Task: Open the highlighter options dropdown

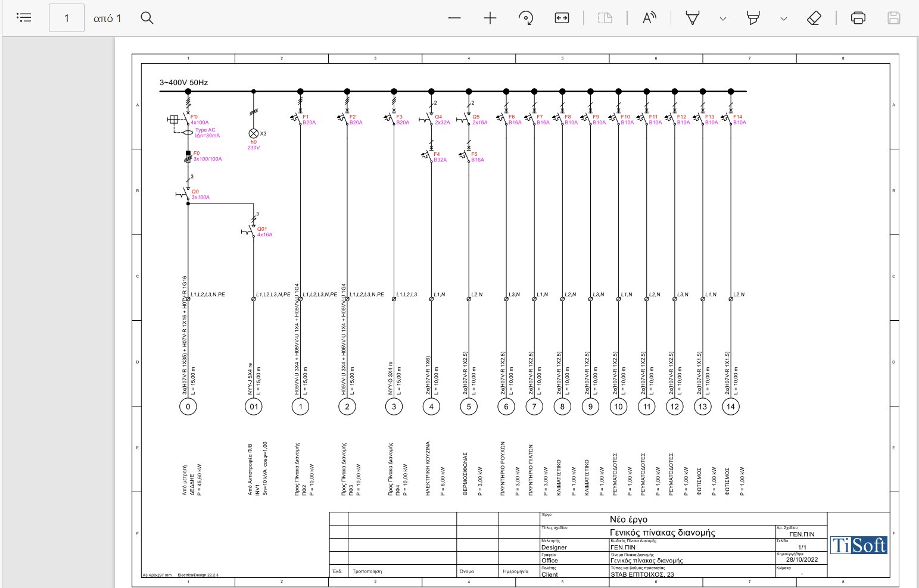Action: (784, 19)
